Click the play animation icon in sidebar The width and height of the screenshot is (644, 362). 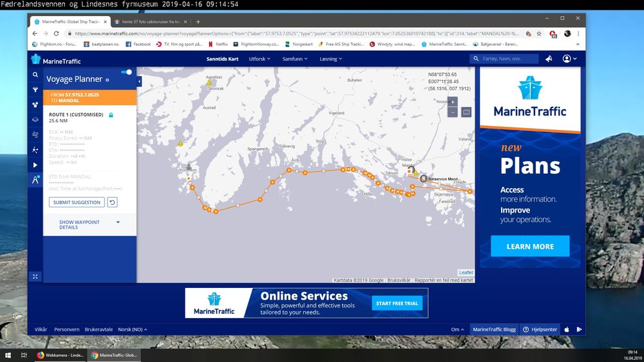(x=35, y=165)
